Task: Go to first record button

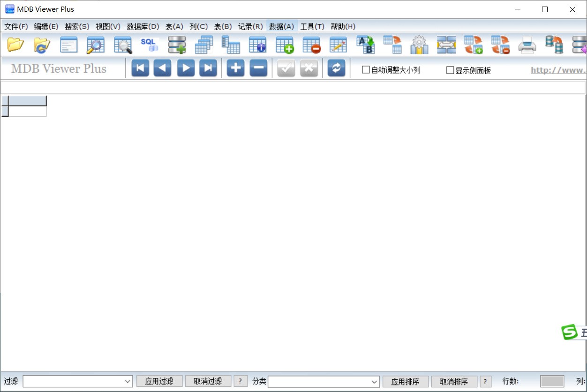Action: tap(140, 68)
